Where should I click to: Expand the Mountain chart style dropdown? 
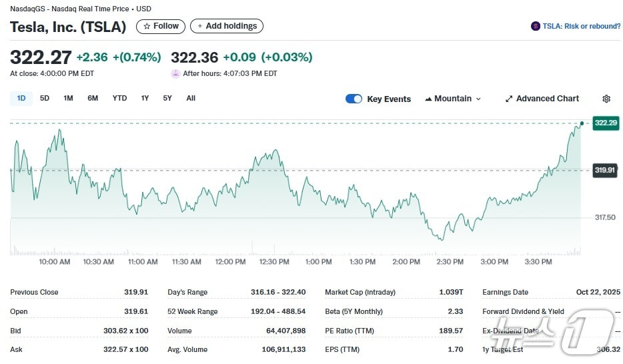pyautogui.click(x=478, y=99)
